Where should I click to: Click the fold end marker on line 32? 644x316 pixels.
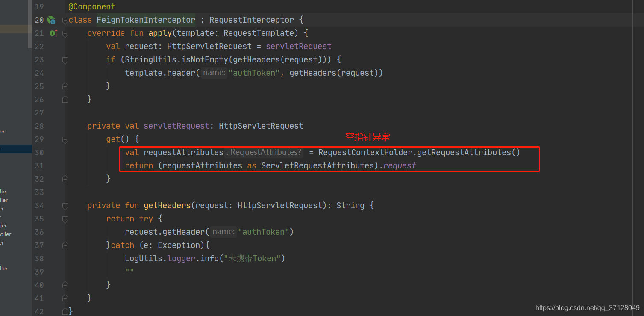point(65,179)
